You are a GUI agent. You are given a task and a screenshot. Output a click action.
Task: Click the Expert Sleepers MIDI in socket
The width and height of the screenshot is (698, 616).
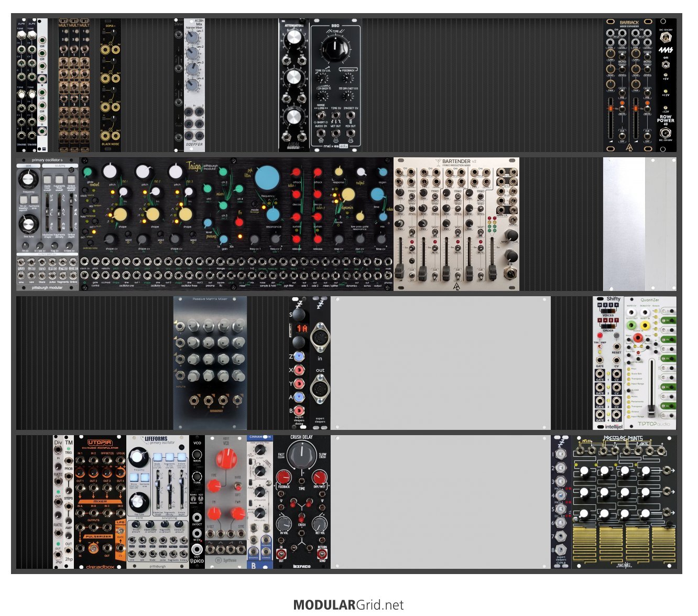pyautogui.click(x=320, y=339)
